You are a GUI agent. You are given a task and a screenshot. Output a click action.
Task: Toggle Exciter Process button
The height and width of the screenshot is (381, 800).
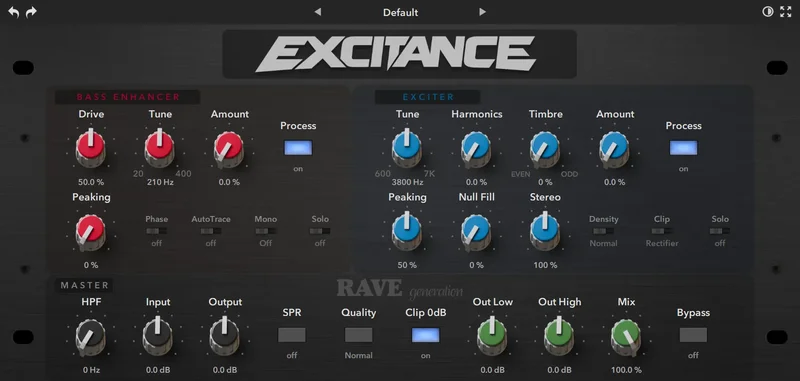coord(683,148)
